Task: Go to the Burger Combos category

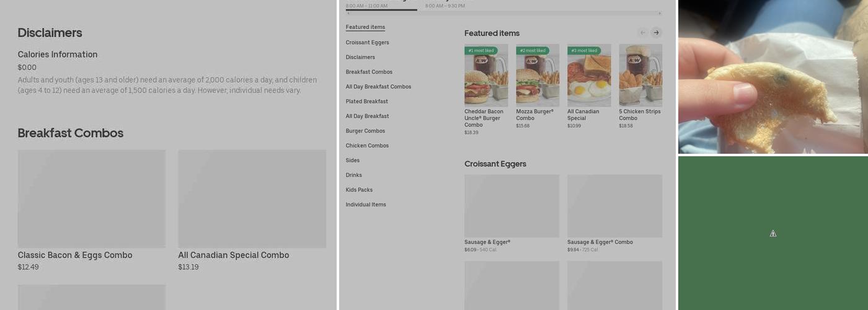Action: pyautogui.click(x=365, y=131)
